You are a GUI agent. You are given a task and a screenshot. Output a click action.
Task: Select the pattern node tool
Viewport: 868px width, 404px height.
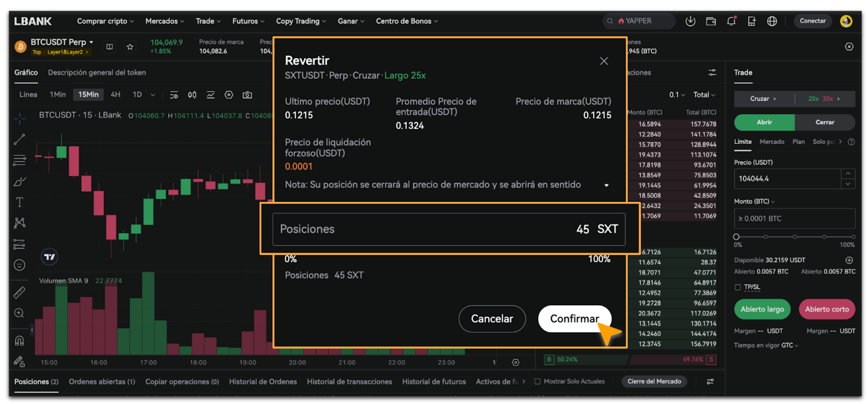coord(20,223)
